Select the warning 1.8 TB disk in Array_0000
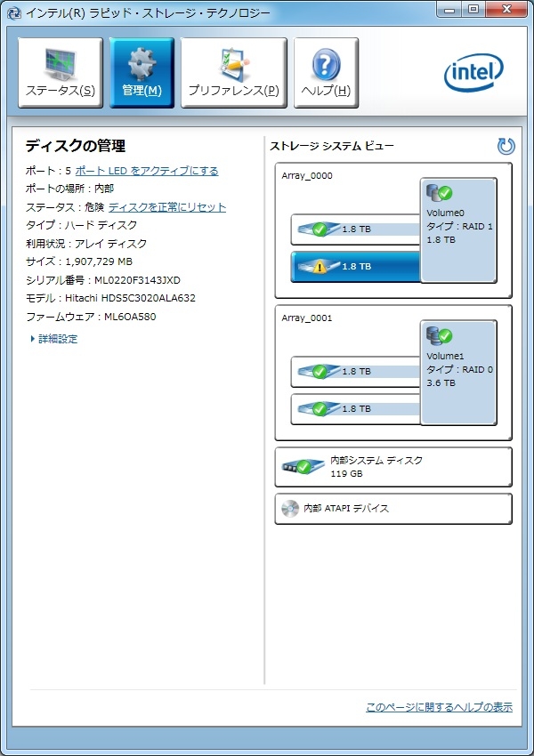The height and width of the screenshot is (756, 534). pyautogui.click(x=356, y=266)
